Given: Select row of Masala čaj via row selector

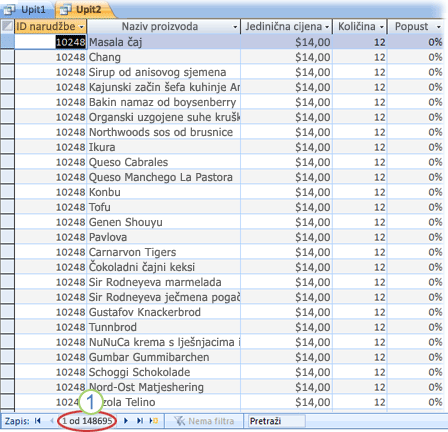Looking at the screenshot, I should pos(7,42).
